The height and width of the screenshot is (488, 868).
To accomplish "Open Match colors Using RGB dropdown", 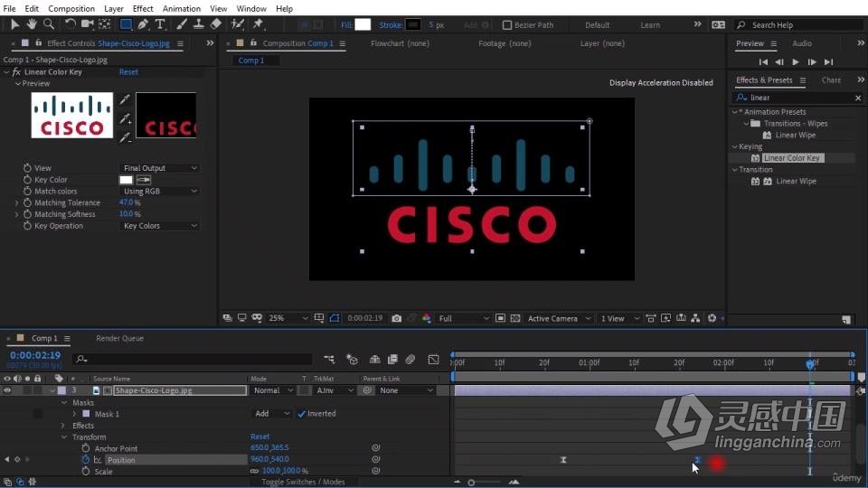I will click(x=159, y=192).
